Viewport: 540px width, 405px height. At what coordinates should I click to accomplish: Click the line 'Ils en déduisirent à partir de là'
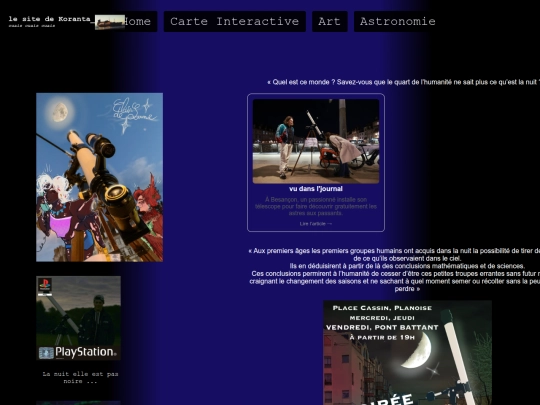tap(407, 266)
